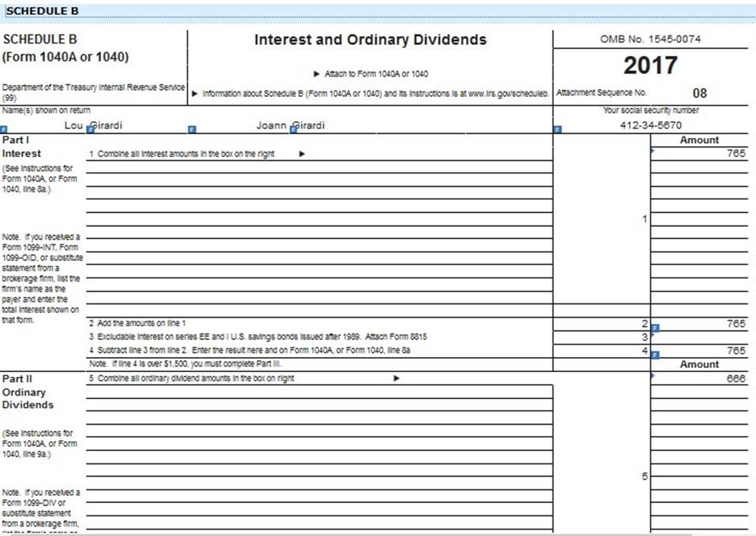Click the first name field showing Joann
This screenshot has height=536, width=756.
click(x=272, y=125)
